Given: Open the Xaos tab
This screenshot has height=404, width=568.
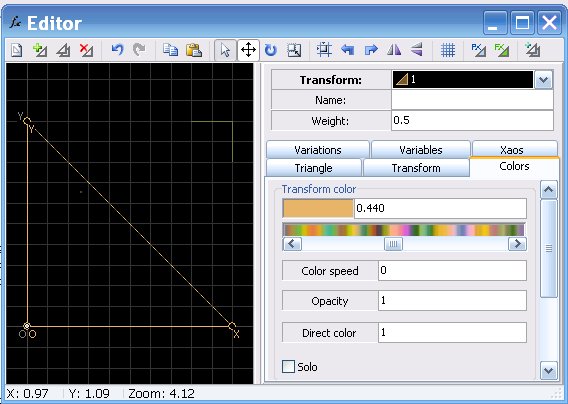Looking at the screenshot, I should click(x=512, y=150).
